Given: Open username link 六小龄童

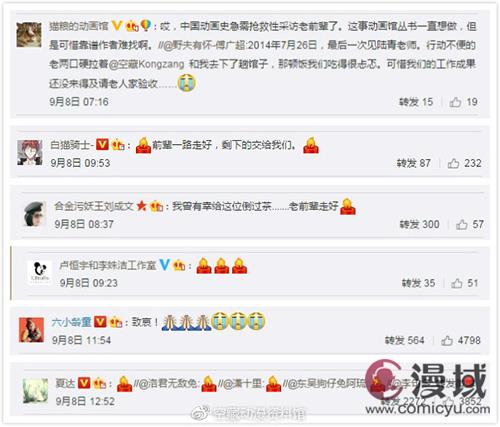Looking at the screenshot, I should tap(71, 322).
